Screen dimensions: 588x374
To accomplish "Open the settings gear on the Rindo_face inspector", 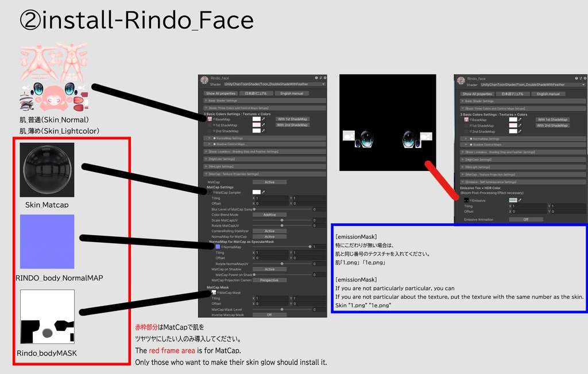I will tap(324, 78).
